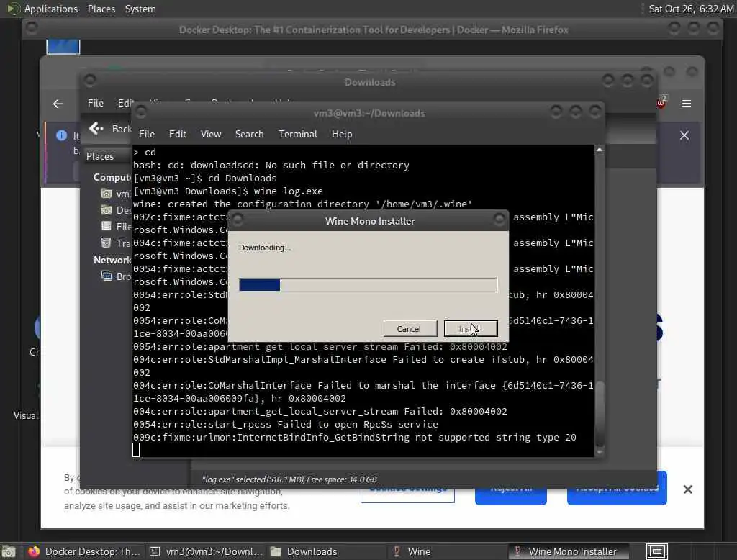This screenshot has width=737, height=560.
Task: Click the Browse Network icon in the sidebar
Action: [x=107, y=276]
